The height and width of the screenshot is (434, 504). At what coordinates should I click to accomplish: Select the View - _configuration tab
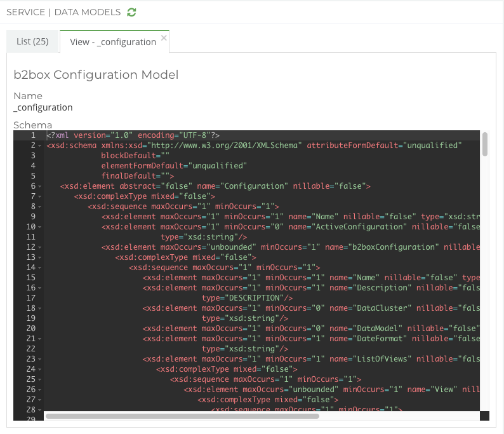coord(113,42)
